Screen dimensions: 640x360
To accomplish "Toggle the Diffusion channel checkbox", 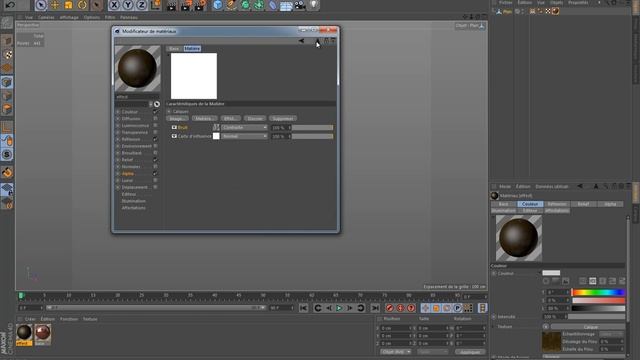I will click(155, 118).
